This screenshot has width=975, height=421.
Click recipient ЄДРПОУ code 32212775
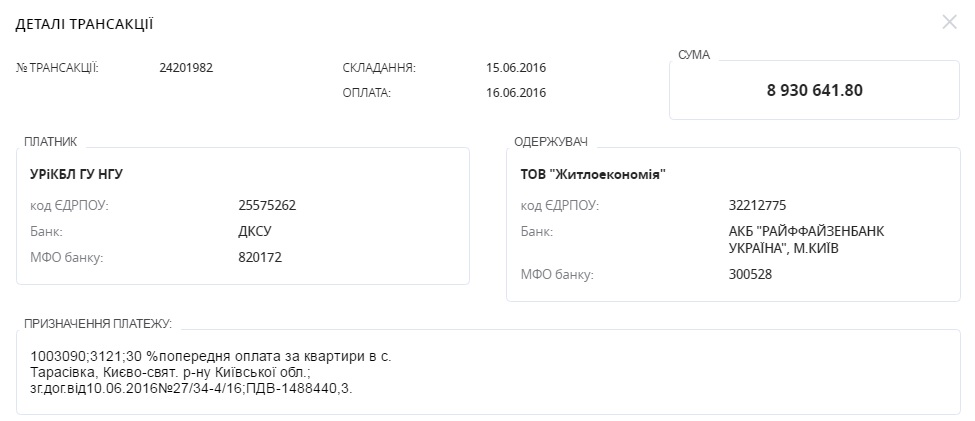[758, 205]
